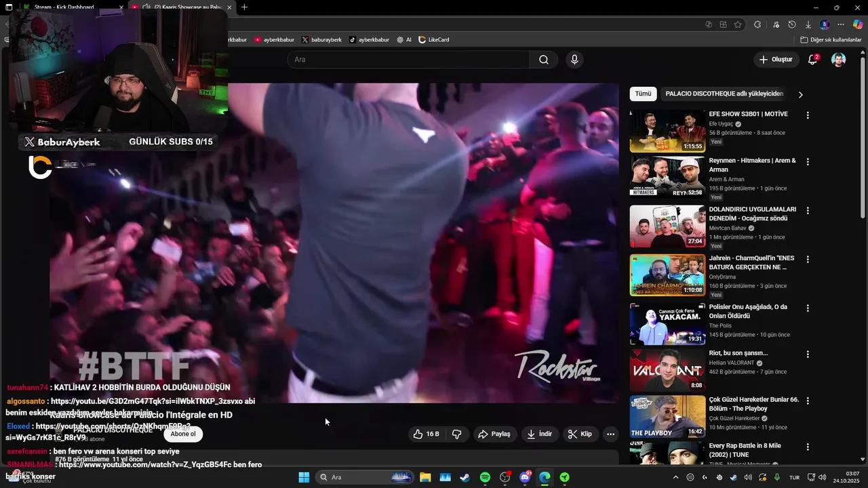Open options for EFE SHOW S3B01 video
The image size is (868, 488).
[x=808, y=115]
